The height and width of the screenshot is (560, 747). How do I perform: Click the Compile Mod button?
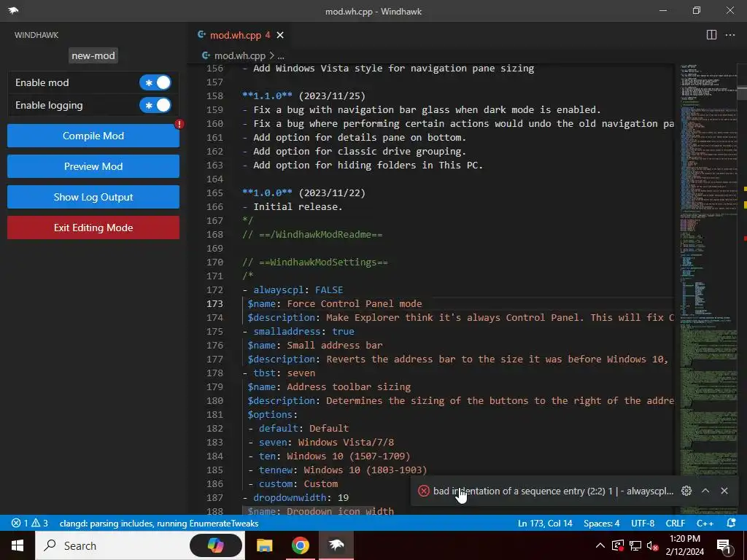point(93,136)
